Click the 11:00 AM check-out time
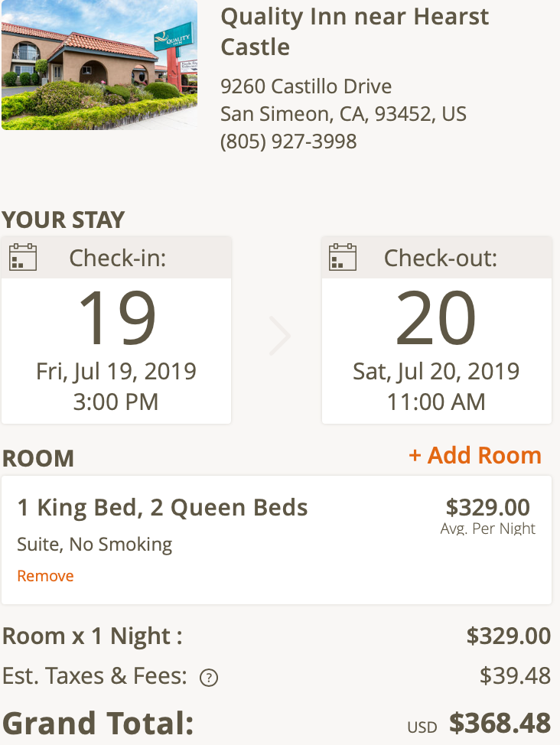This screenshot has height=745, width=560. pos(436,402)
